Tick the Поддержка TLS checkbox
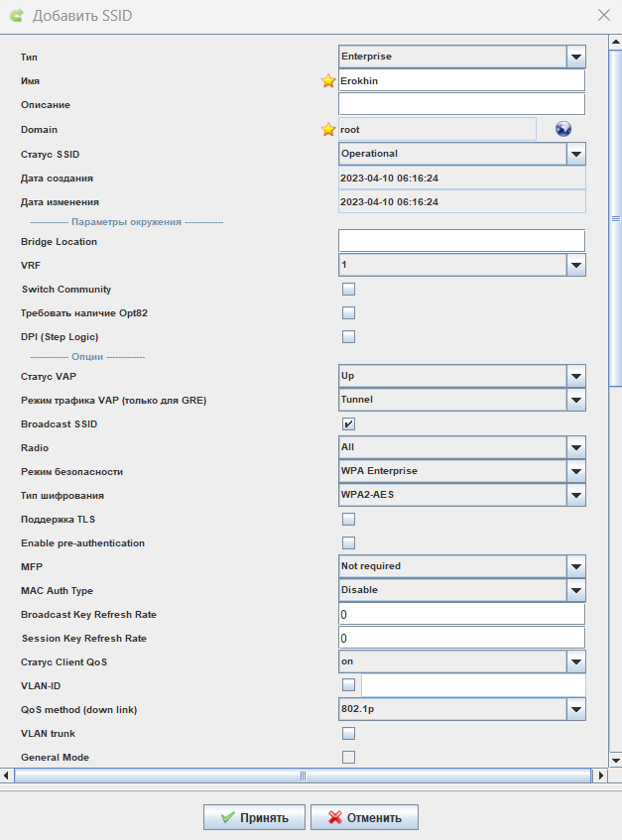 pos(349,519)
